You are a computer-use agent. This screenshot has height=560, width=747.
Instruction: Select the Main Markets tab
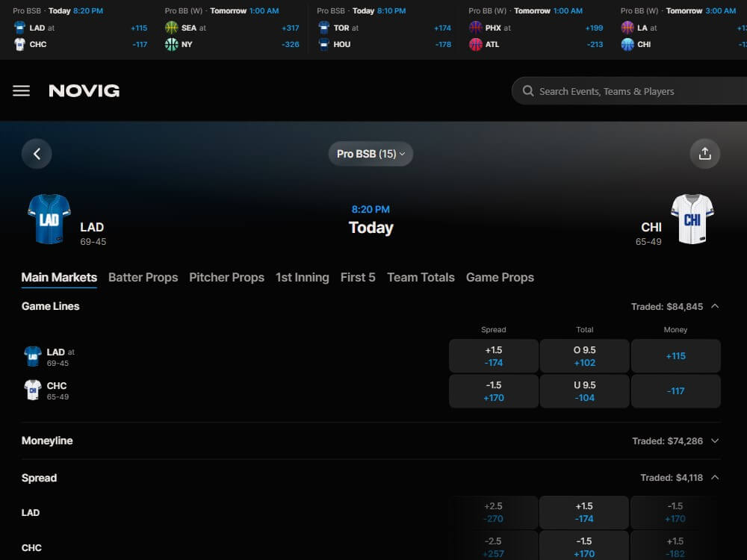click(59, 277)
